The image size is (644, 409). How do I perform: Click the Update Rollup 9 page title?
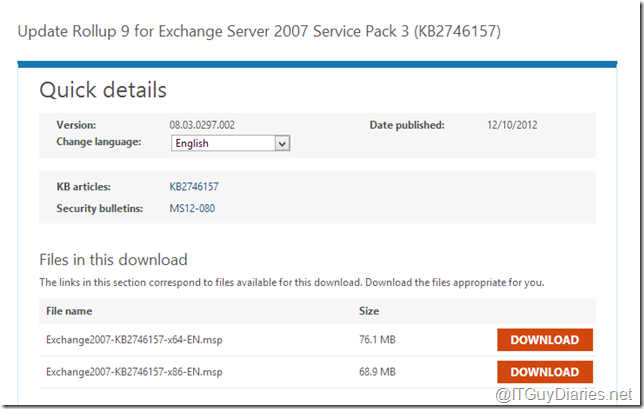pyautogui.click(x=260, y=32)
